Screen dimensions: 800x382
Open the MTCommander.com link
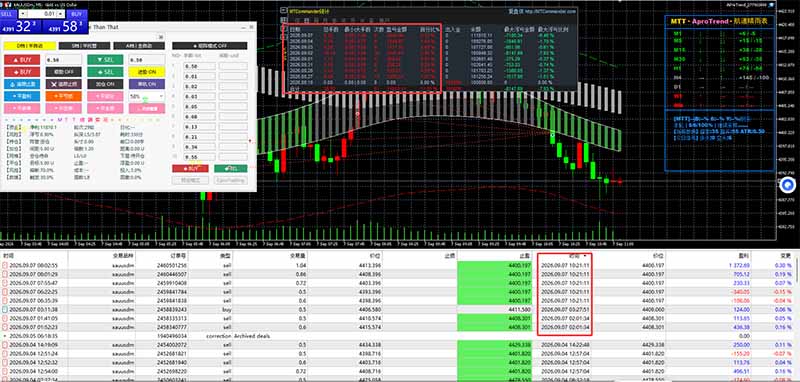pos(552,11)
